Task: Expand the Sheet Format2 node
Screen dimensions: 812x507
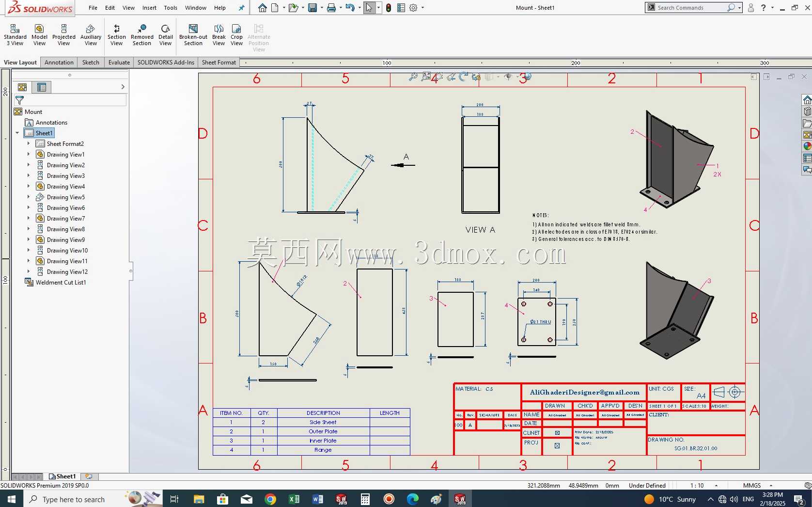Action: 28,143
